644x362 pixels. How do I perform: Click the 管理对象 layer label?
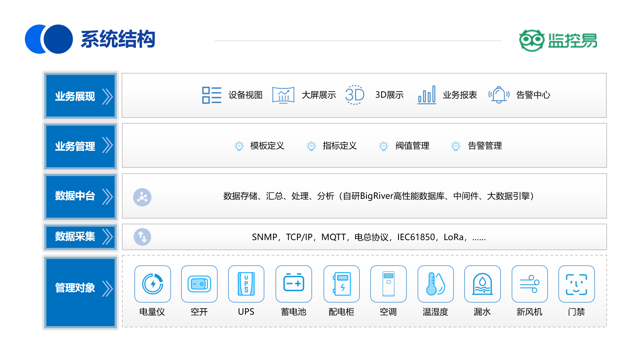tap(75, 288)
